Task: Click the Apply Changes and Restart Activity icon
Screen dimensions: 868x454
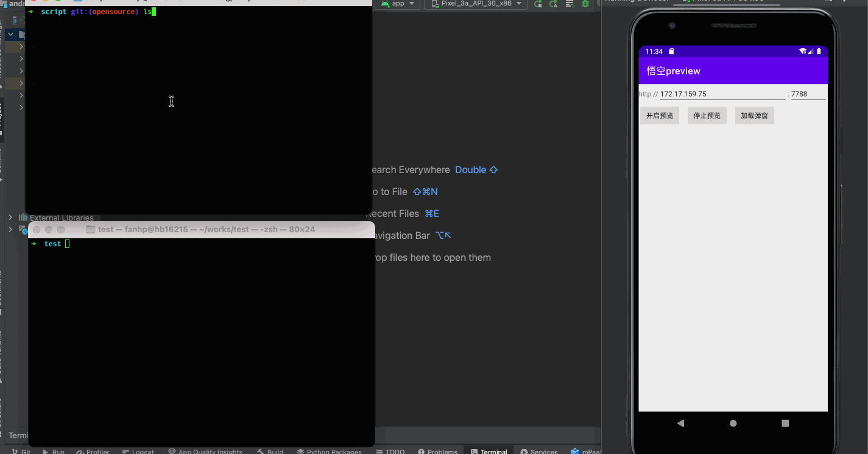Action: [x=538, y=4]
